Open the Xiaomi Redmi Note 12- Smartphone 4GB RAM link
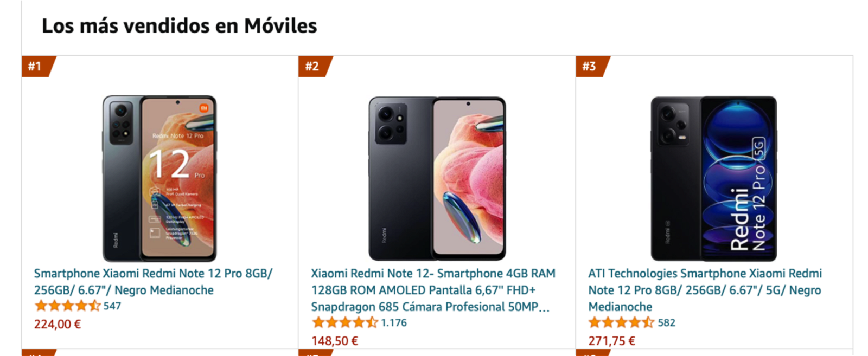This screenshot has width=868, height=356. coord(433,290)
